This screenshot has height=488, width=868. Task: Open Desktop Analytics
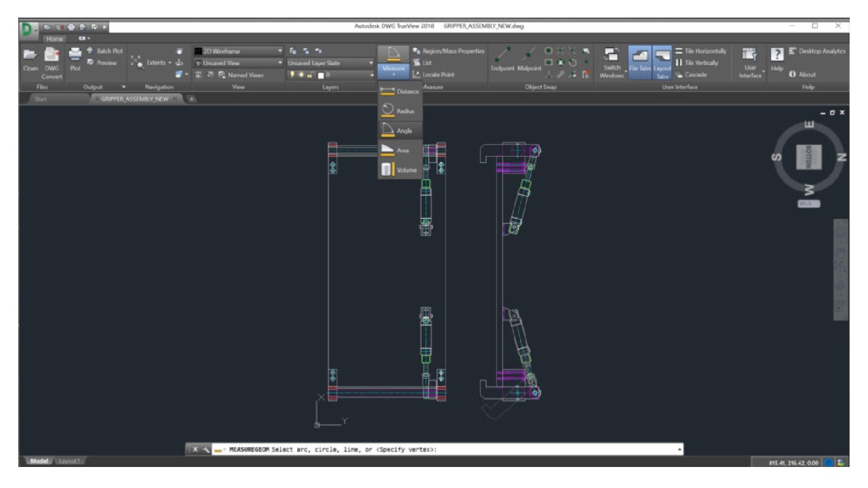pyautogui.click(x=816, y=52)
